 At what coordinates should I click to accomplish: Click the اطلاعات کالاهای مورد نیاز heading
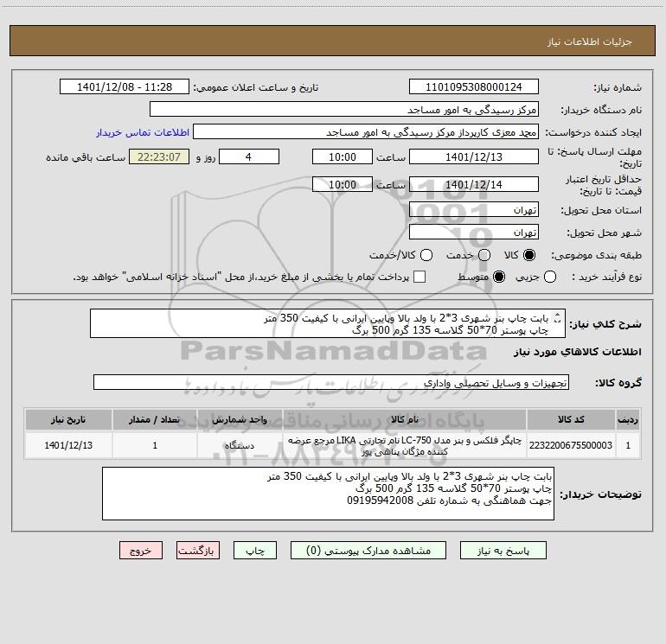click(578, 352)
